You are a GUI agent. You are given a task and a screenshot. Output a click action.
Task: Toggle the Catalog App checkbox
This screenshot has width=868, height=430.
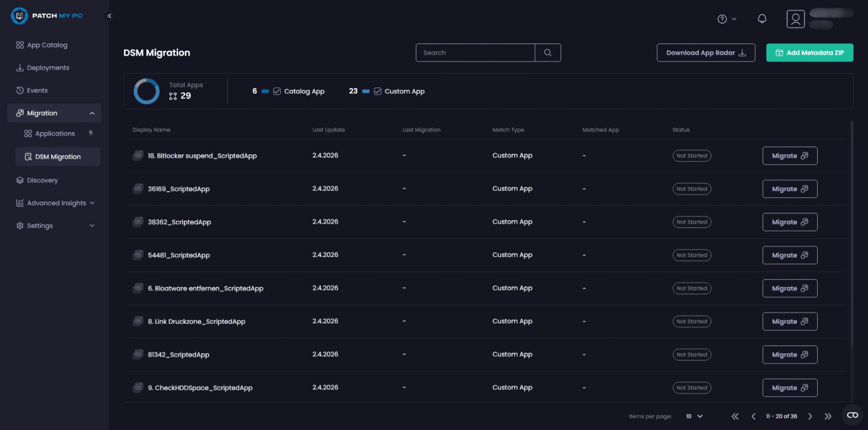[x=277, y=91]
